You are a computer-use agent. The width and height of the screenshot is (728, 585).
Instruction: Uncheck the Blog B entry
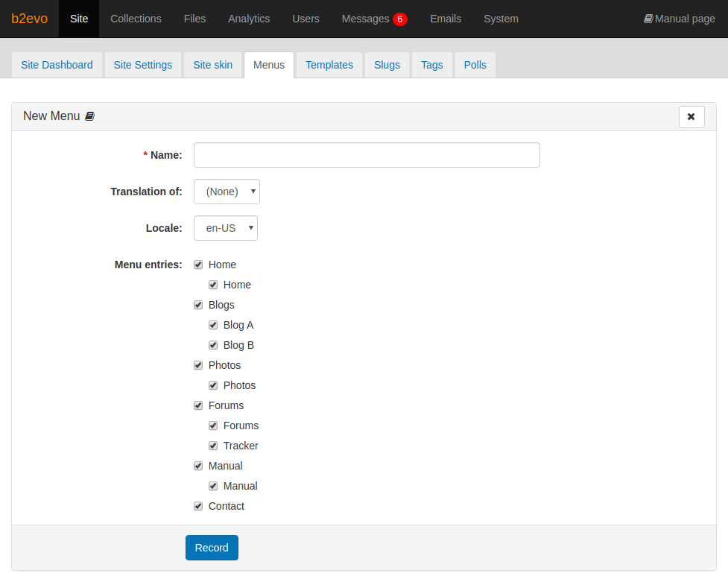pos(213,345)
